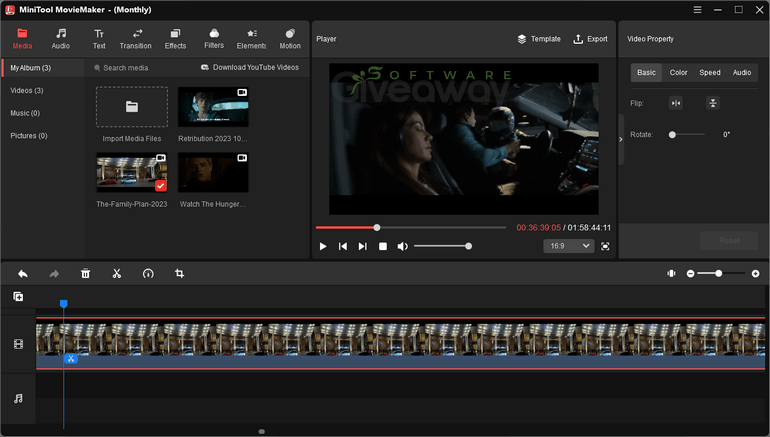Select The-Family-Plan-2023 video thumbnail
Viewport: 770px width, 437px height.
(132, 172)
